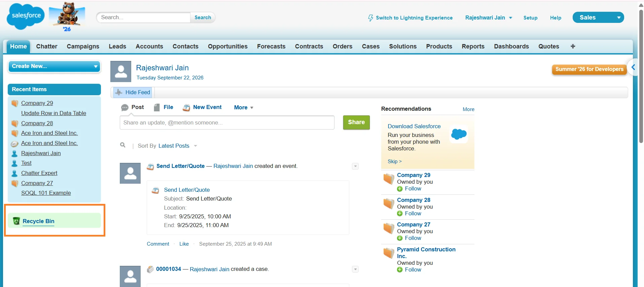Click the Share an update text box

[227, 122]
